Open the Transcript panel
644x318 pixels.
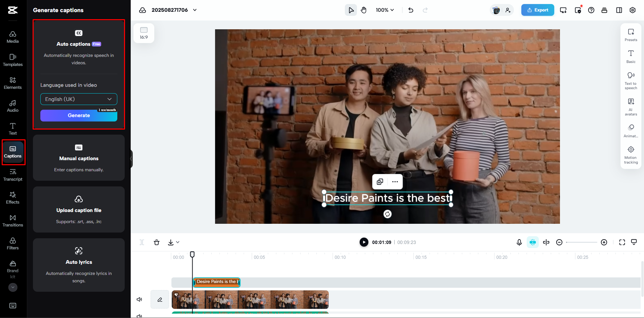pyautogui.click(x=12, y=175)
